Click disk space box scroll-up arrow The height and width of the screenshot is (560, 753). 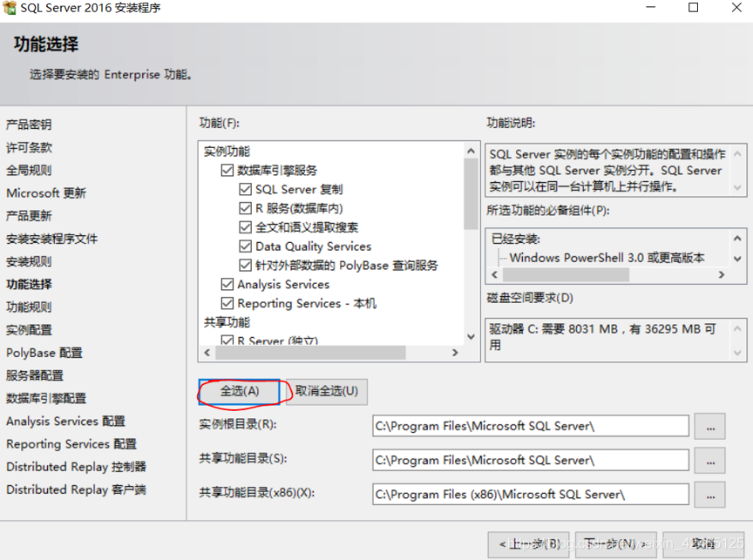pyautogui.click(x=737, y=328)
